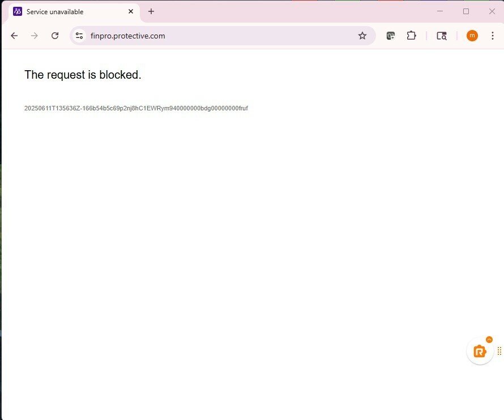
Task: Click the tab's purple favicon
Action: pyautogui.click(x=18, y=11)
